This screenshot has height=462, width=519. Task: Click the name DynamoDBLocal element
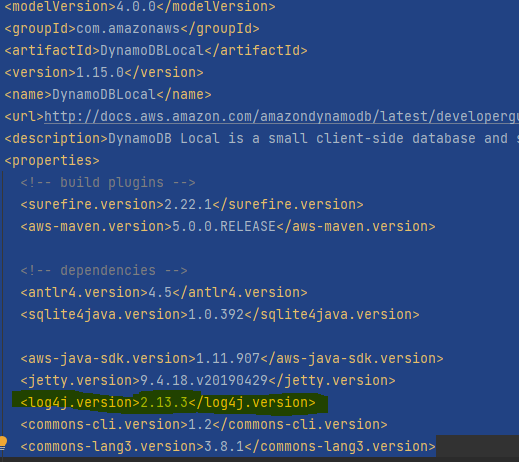[108, 95]
